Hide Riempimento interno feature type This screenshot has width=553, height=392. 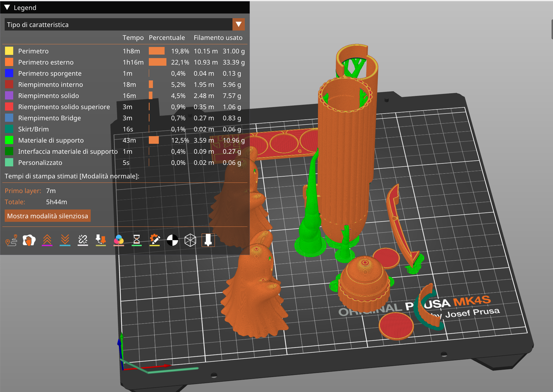50,85
